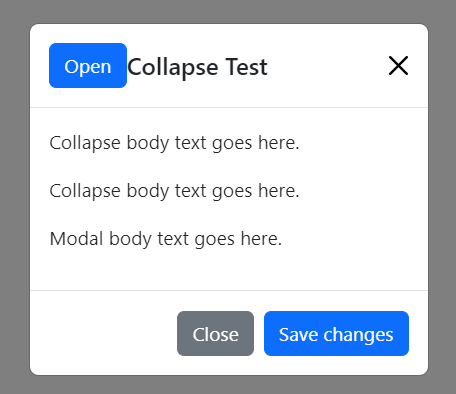456x394 pixels.
Task: Click the word Collapse in the title
Action: point(173,67)
